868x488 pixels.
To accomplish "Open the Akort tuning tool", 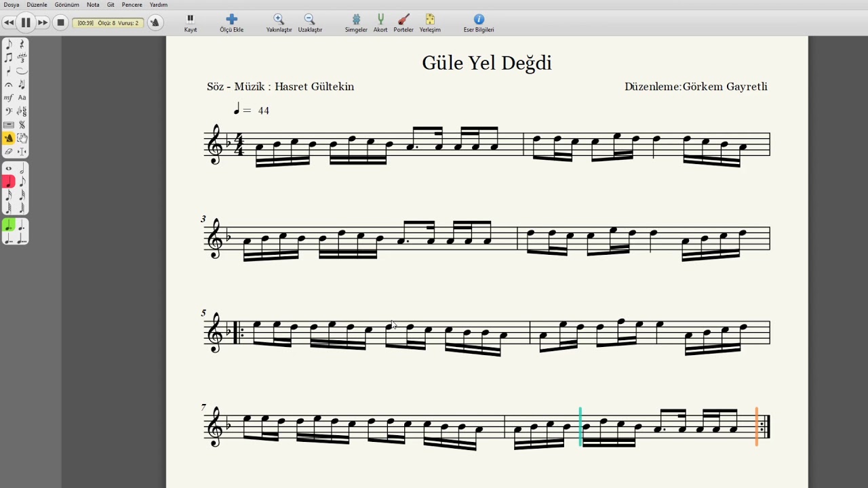I will click(380, 23).
